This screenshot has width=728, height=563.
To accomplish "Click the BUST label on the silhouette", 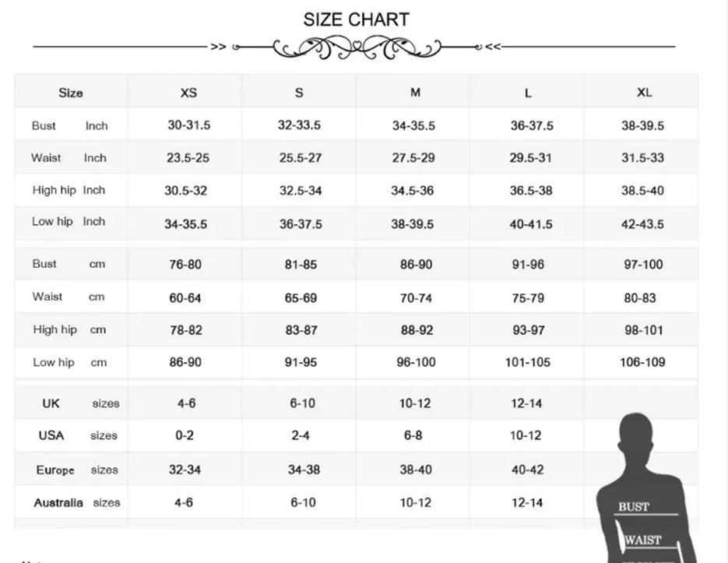I will pos(633,507).
